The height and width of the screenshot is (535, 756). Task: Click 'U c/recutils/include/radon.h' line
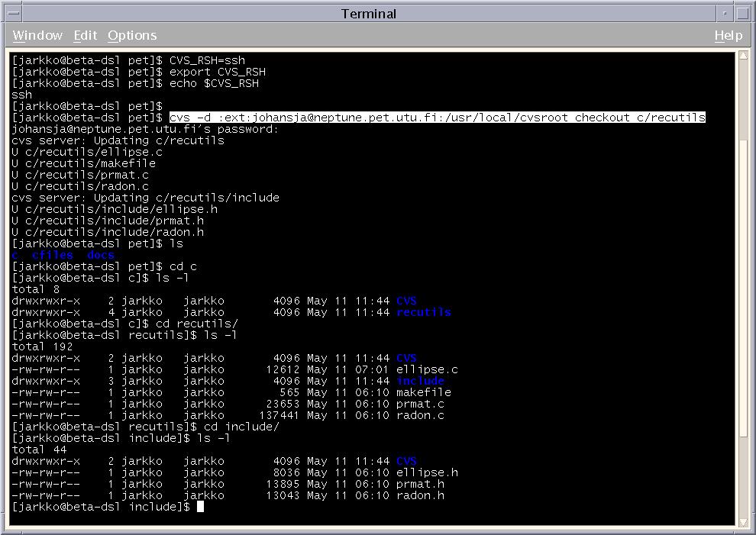click(x=108, y=232)
